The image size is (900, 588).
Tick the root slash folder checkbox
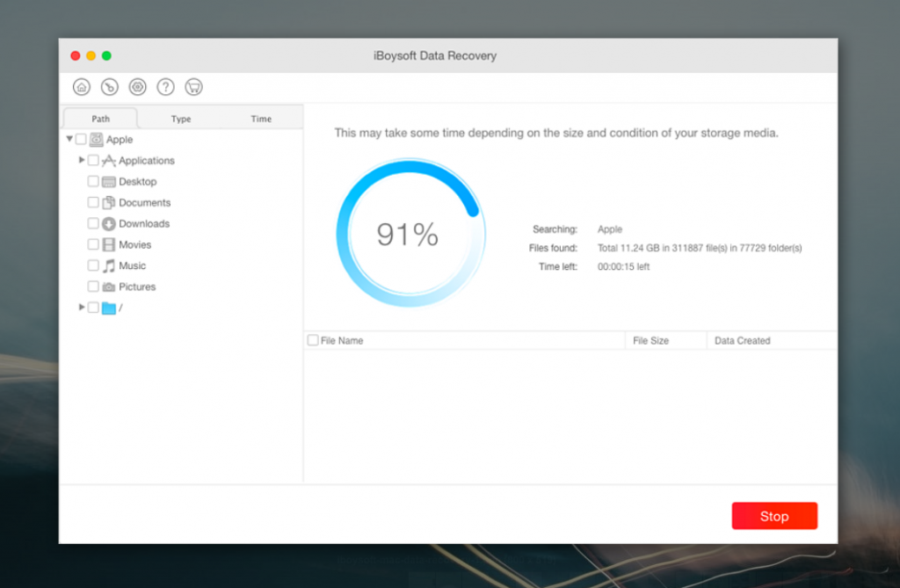pos(93,308)
